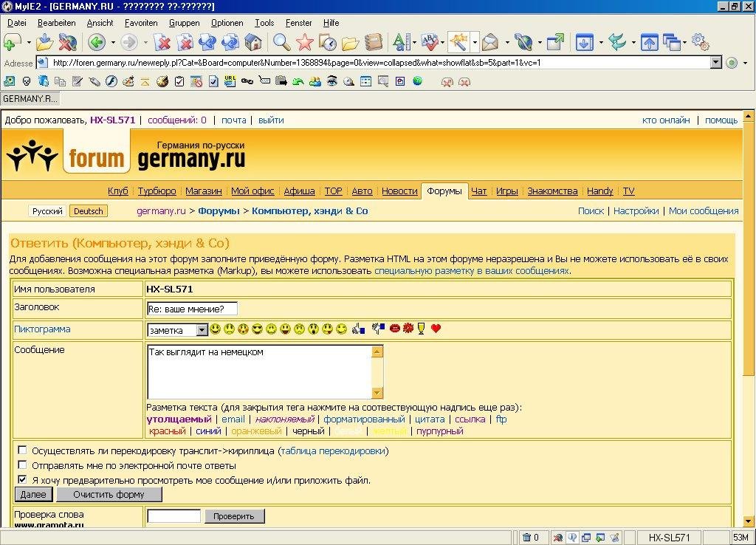This screenshot has width=756, height=545.
Task: Open mail with the envelope icon
Action: [x=490, y=42]
